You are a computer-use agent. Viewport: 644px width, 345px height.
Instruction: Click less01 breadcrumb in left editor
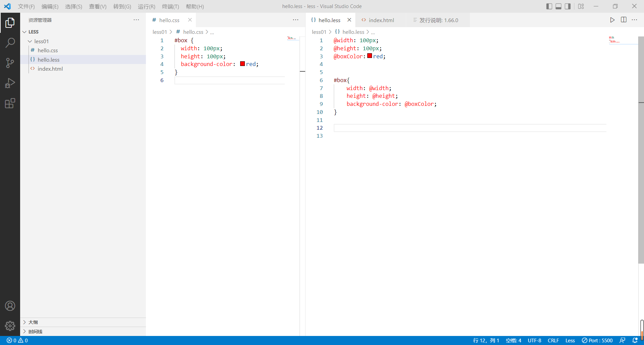click(x=160, y=32)
